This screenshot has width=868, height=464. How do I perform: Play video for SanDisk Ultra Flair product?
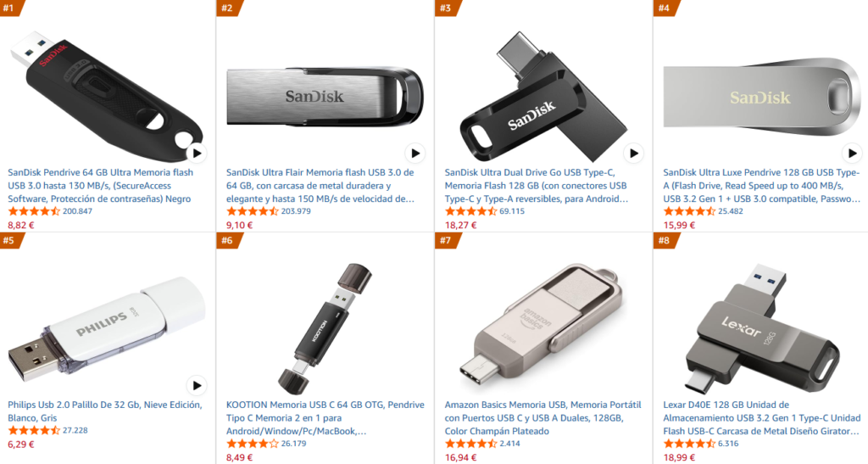coord(415,154)
